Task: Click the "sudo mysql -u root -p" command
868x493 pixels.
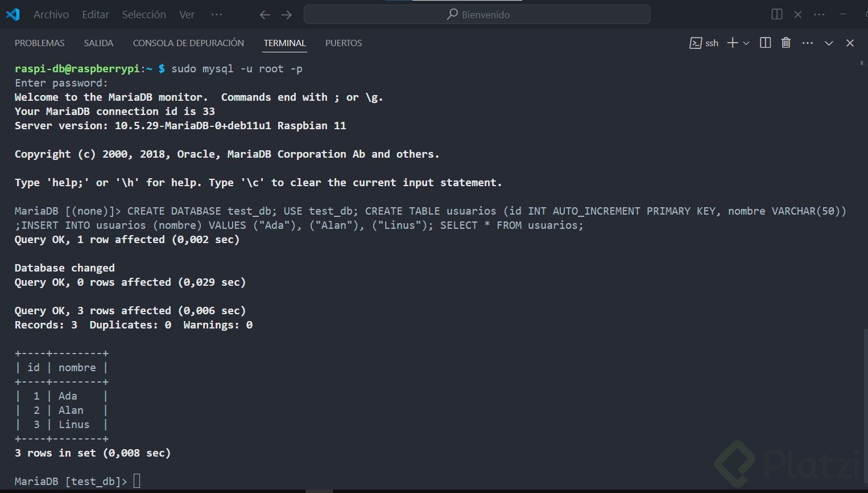Action: coord(237,69)
